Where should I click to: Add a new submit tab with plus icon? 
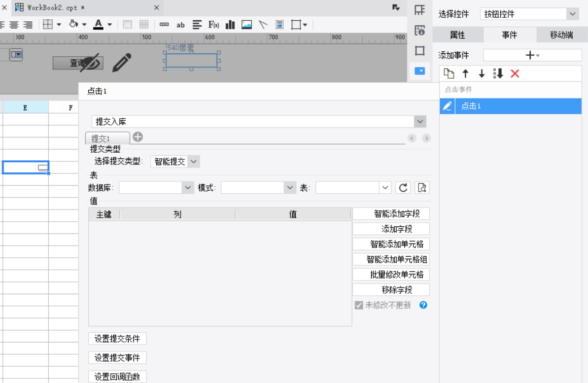coord(137,137)
